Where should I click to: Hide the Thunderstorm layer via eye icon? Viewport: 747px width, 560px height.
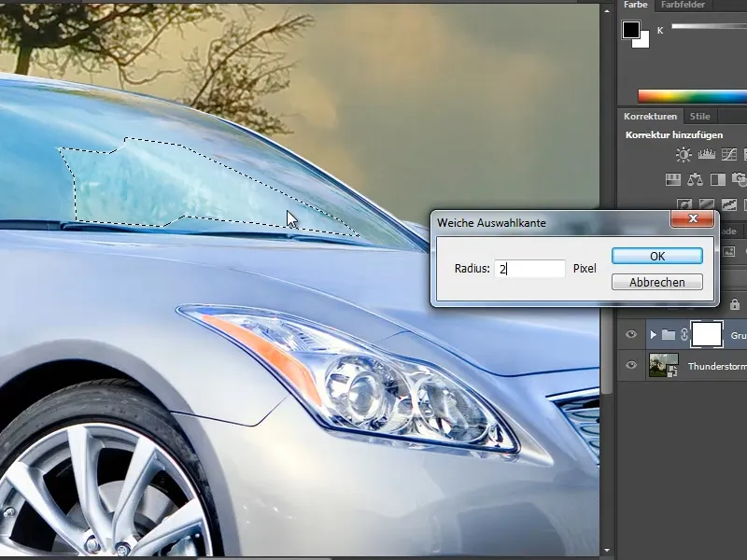coord(631,365)
